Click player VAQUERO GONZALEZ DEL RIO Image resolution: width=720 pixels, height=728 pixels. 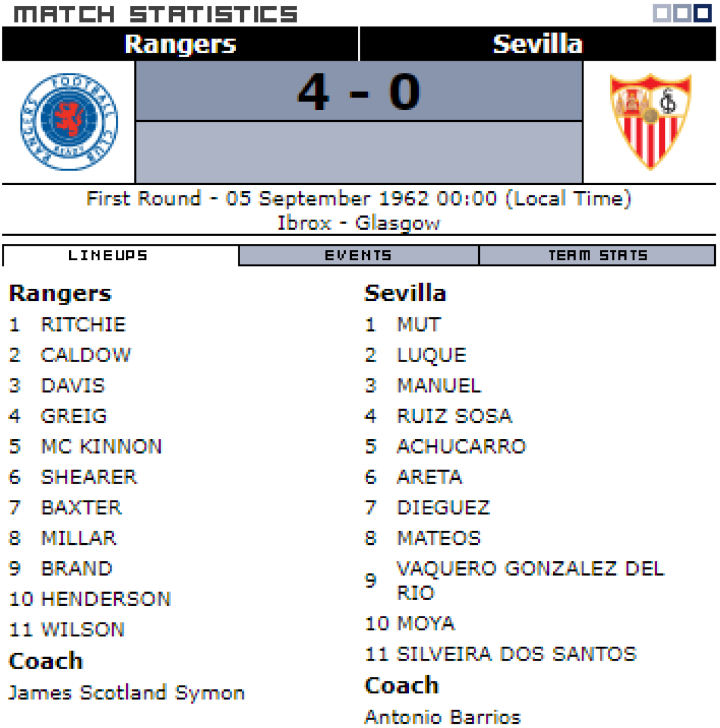point(530,580)
